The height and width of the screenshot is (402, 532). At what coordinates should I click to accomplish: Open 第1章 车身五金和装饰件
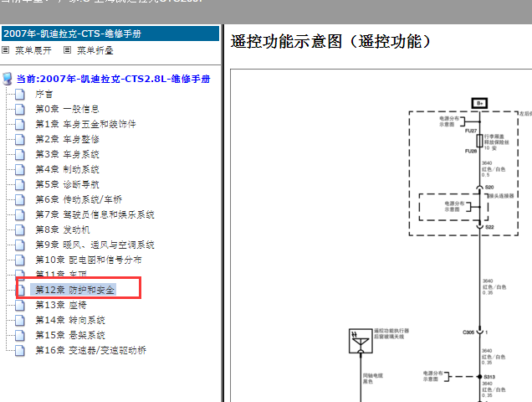[85, 124]
